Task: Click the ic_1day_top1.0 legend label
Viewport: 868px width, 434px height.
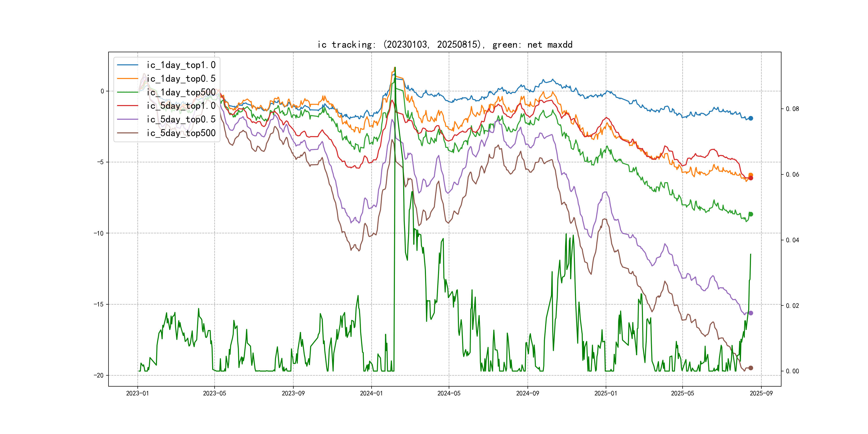Action: tap(181, 65)
